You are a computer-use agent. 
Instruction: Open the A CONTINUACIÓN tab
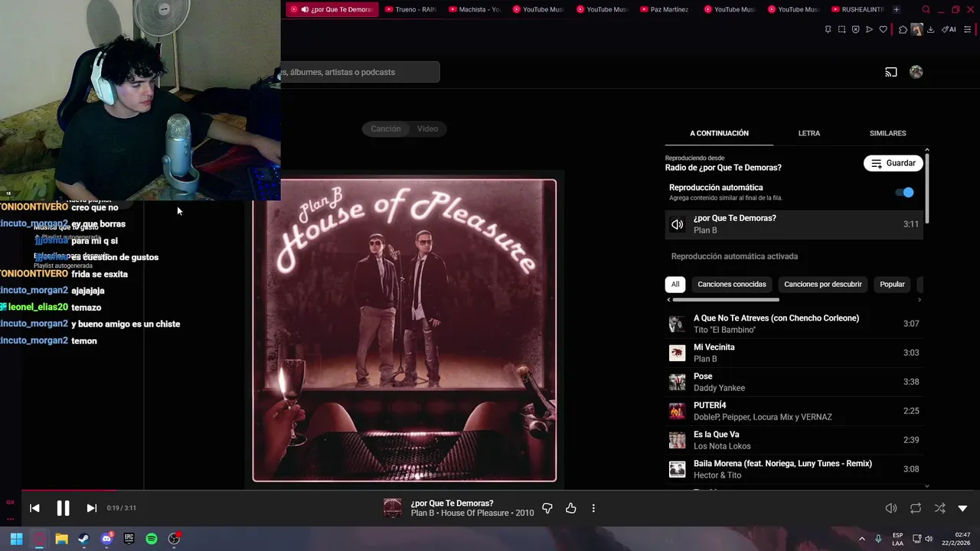pos(719,133)
